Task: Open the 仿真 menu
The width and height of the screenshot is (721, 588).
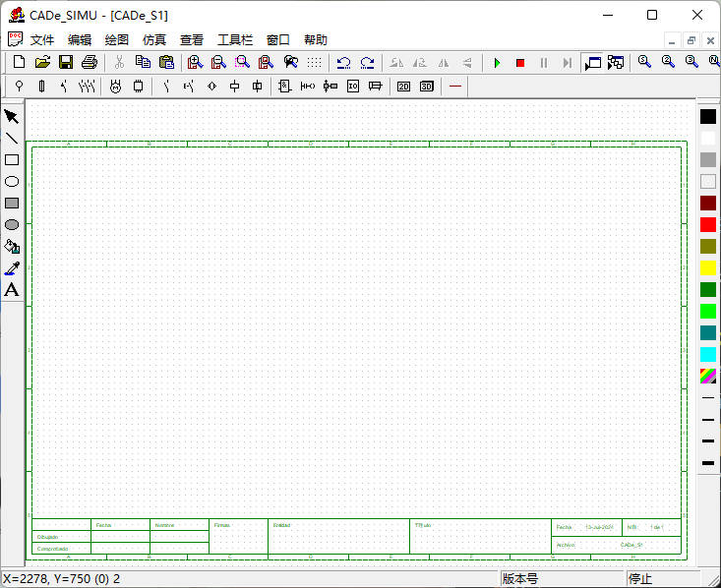Action: (154, 40)
